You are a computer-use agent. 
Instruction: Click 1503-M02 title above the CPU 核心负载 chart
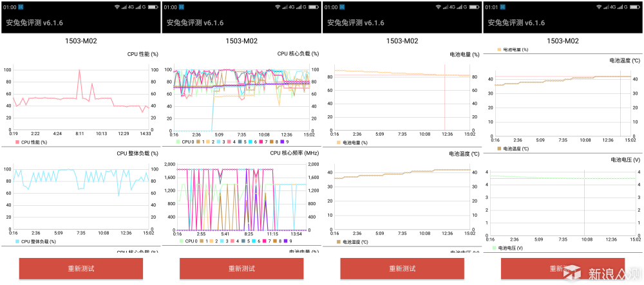(x=241, y=41)
